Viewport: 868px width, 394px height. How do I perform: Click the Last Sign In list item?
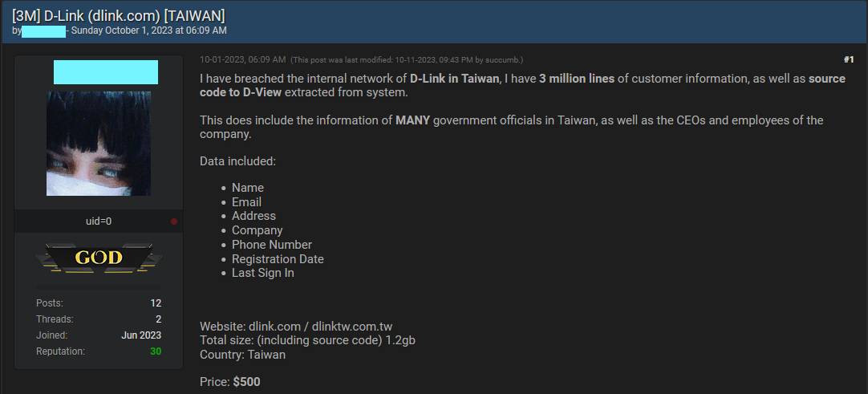[263, 273]
